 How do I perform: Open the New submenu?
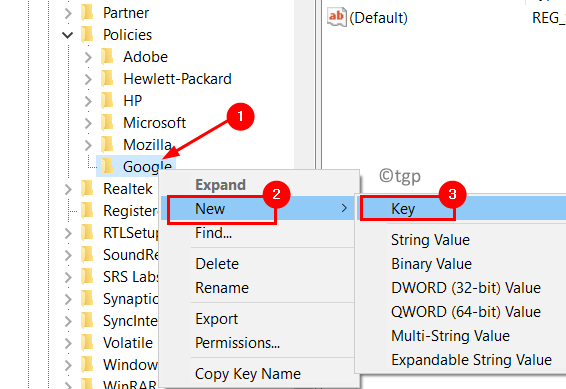(x=259, y=209)
